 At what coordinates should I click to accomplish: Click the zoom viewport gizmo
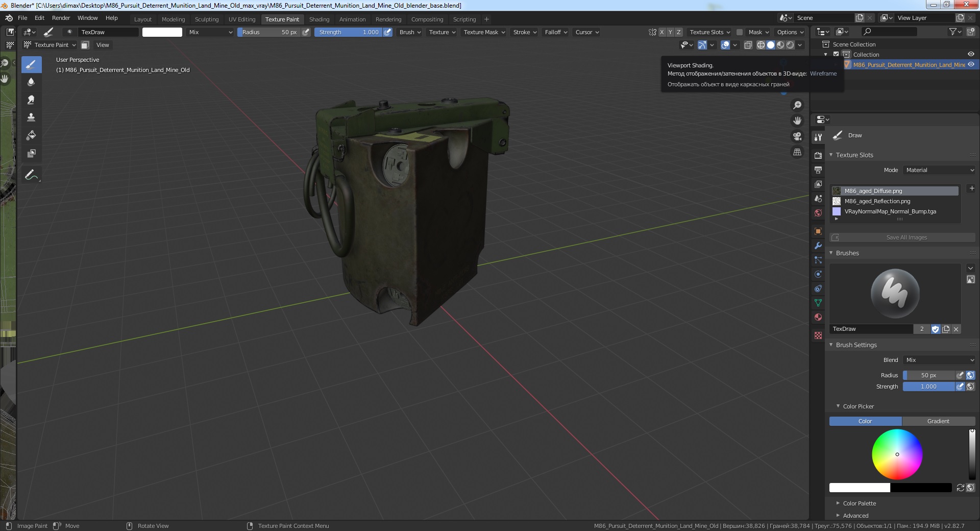click(x=797, y=105)
